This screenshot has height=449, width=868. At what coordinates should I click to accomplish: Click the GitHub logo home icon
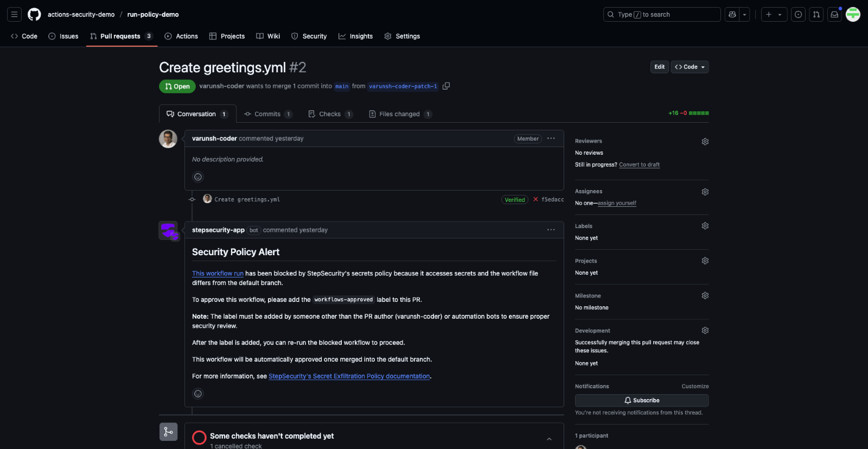pos(34,15)
